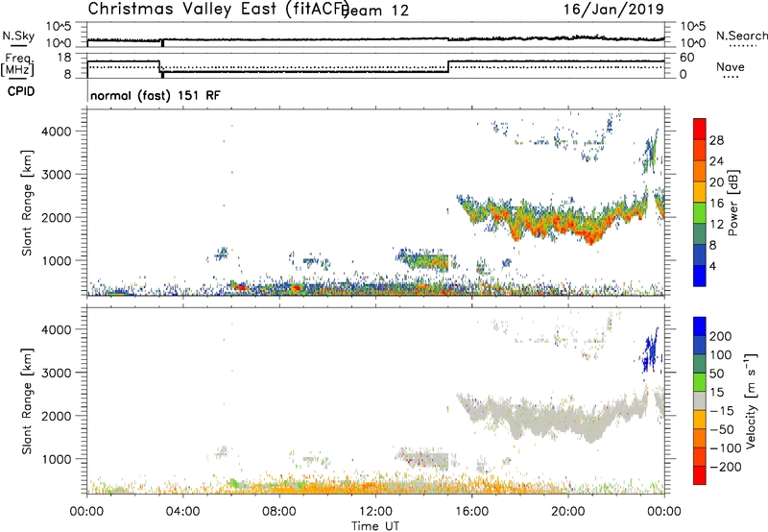Select the Beam 12 label
Image resolution: width=768 pixels, height=532 pixels.
click(x=376, y=11)
